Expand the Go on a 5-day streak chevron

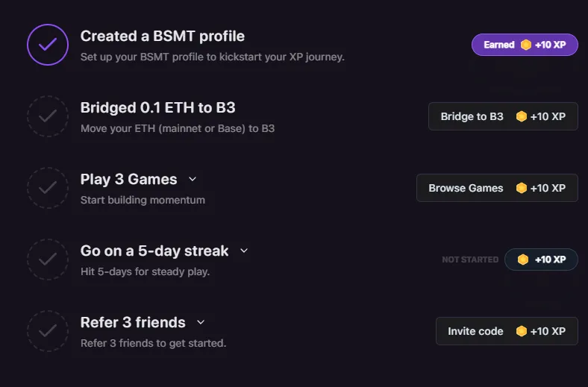tap(244, 251)
